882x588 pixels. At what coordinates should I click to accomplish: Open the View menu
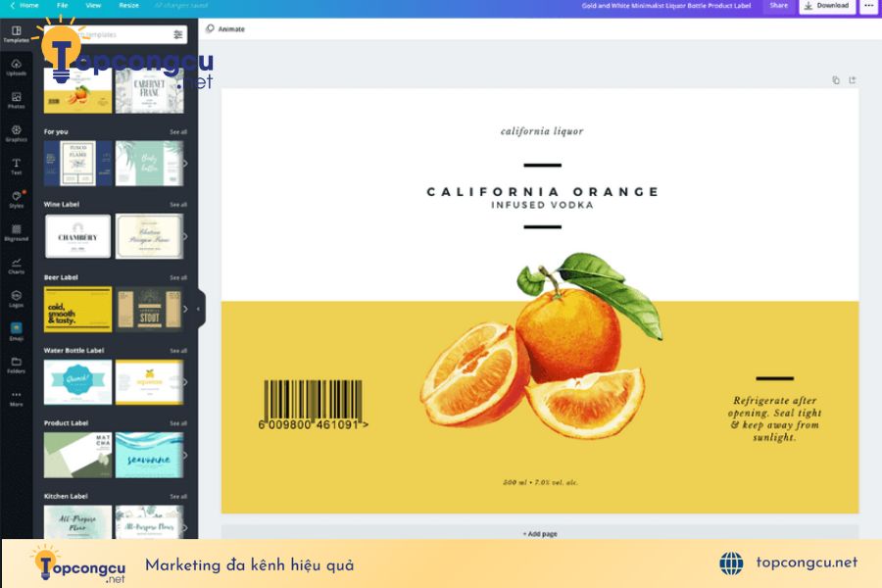pyautogui.click(x=93, y=5)
